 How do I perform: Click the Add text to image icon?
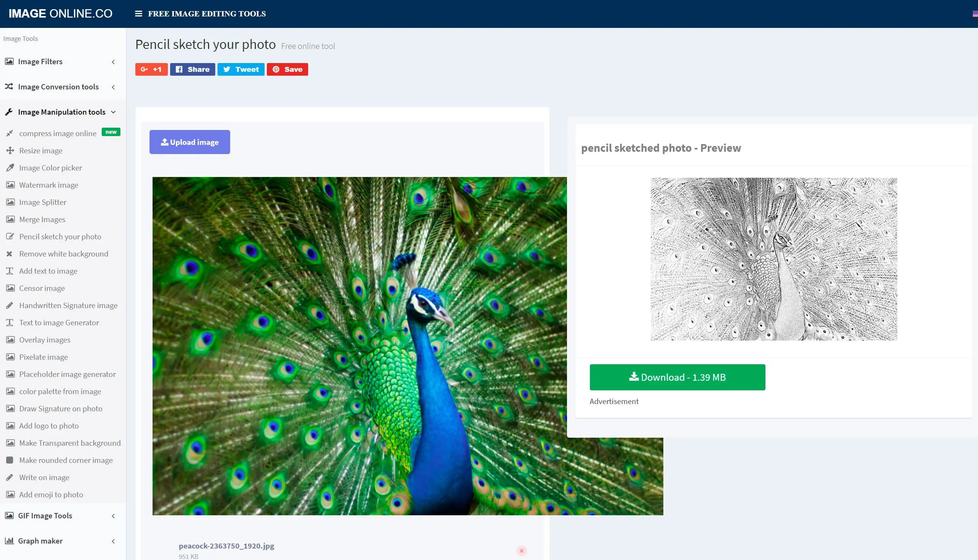pyautogui.click(x=9, y=271)
